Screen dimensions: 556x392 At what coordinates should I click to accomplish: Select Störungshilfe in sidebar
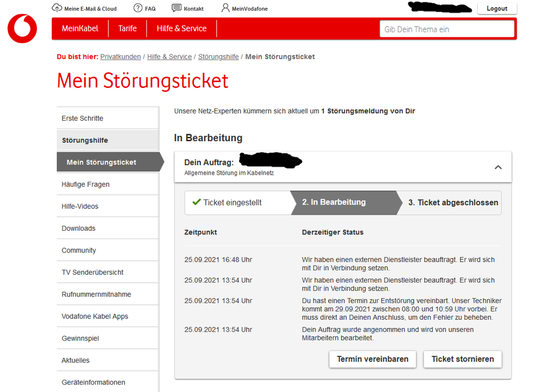pyautogui.click(x=107, y=140)
